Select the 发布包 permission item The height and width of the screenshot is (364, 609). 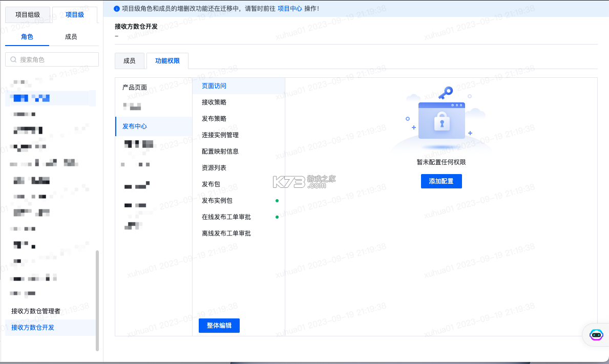tap(239, 184)
